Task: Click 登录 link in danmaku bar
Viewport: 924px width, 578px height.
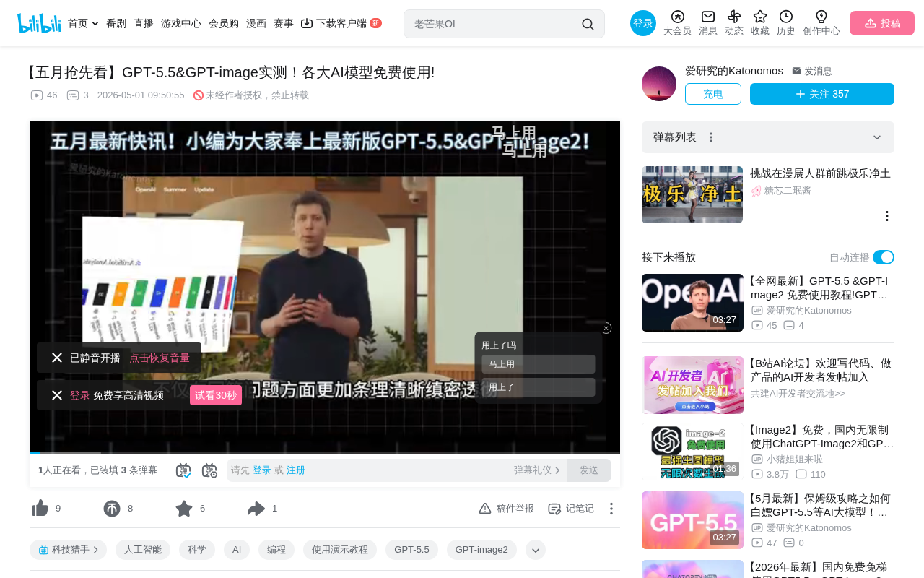Action: [262, 470]
